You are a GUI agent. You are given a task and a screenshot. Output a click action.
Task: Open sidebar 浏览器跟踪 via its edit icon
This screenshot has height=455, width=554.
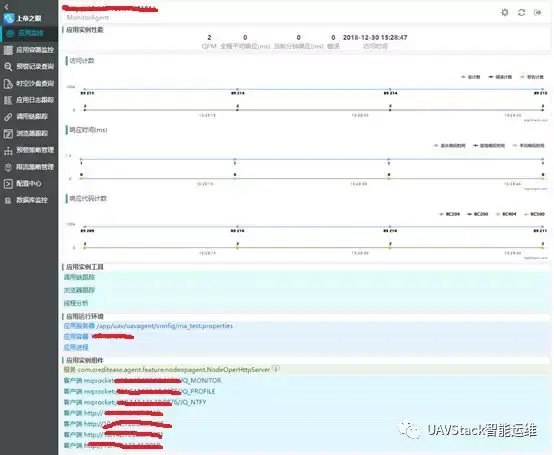click(8, 134)
